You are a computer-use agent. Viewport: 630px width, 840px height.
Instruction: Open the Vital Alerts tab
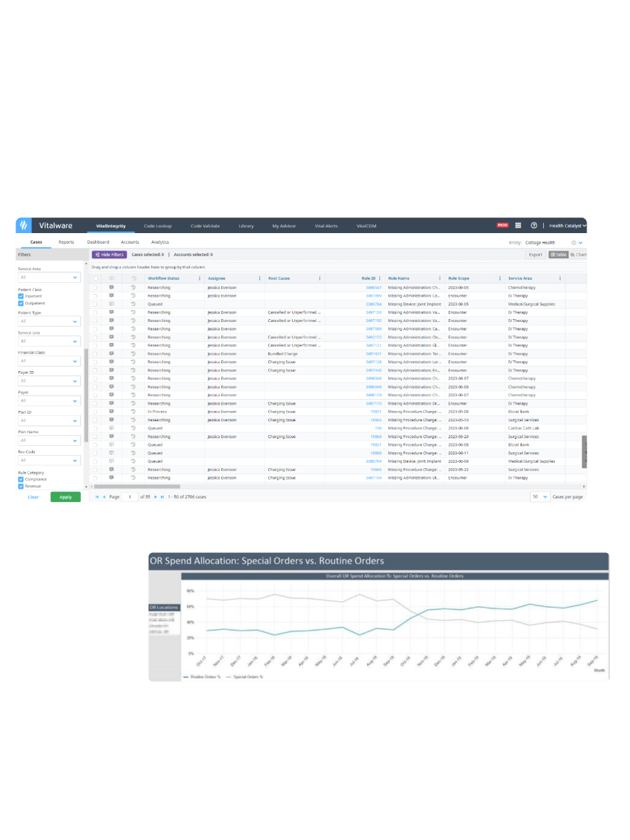pos(326,226)
